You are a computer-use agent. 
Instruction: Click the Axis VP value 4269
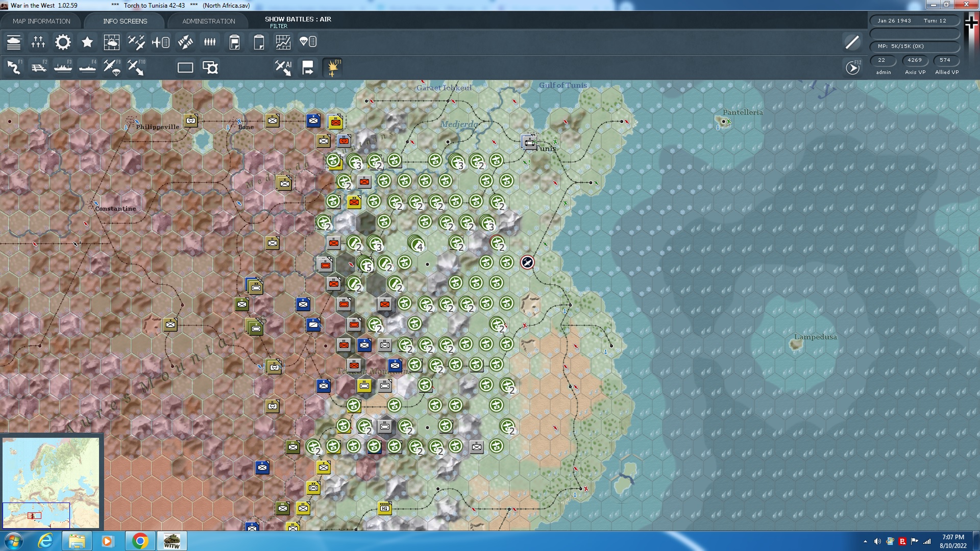(915, 60)
